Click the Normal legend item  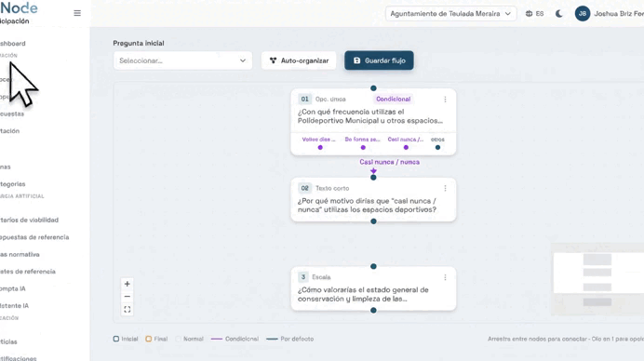[x=189, y=339]
